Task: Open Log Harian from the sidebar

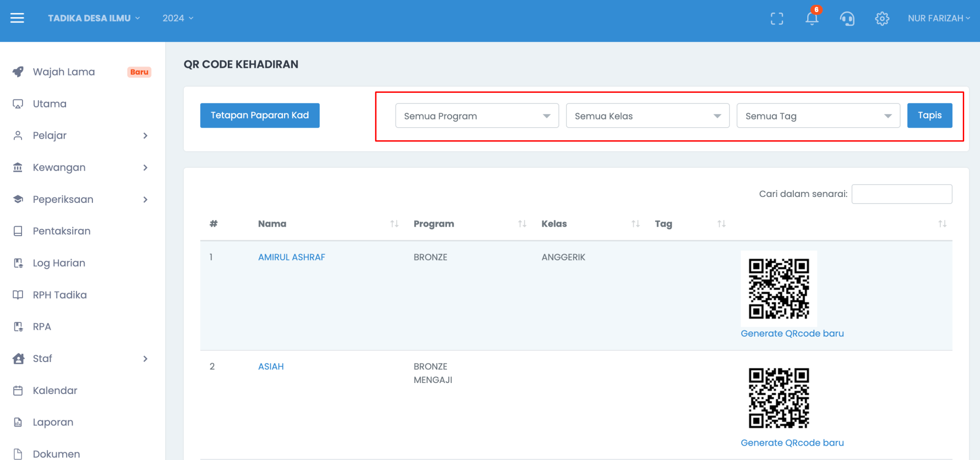Action: [59, 263]
